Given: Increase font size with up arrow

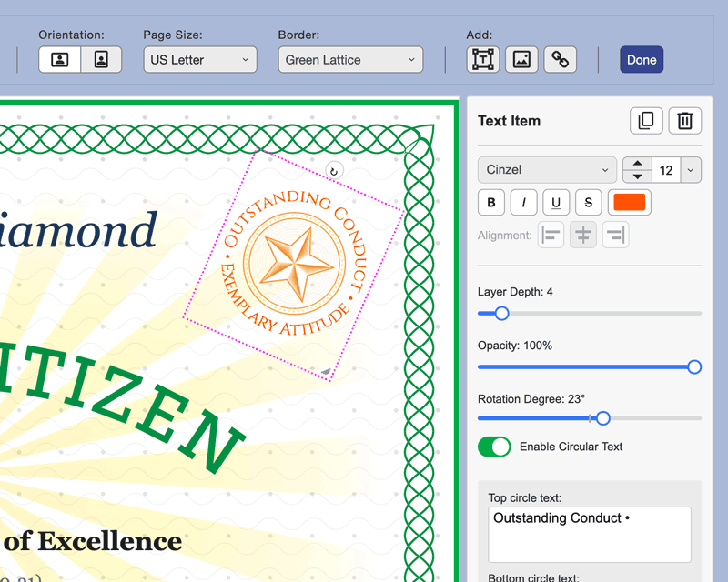Looking at the screenshot, I should click(x=638, y=164).
